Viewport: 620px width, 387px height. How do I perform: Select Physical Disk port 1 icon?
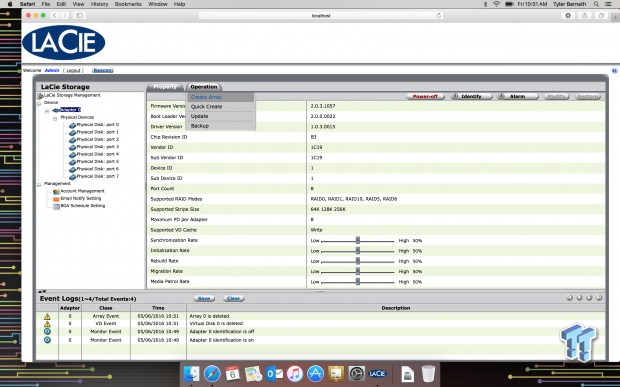pos(72,132)
